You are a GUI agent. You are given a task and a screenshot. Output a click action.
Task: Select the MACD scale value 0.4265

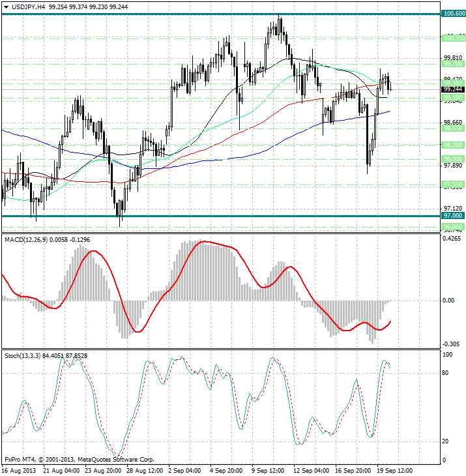pos(452,239)
